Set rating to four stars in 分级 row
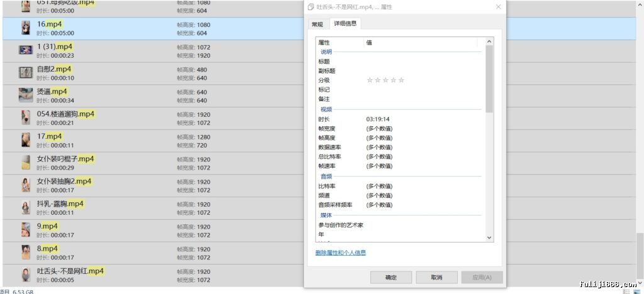 (393, 80)
